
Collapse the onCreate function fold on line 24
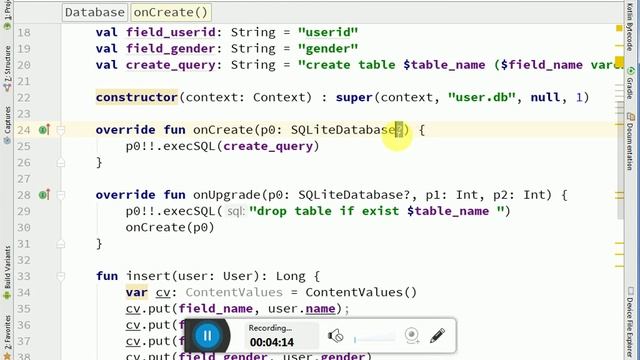coord(61,130)
